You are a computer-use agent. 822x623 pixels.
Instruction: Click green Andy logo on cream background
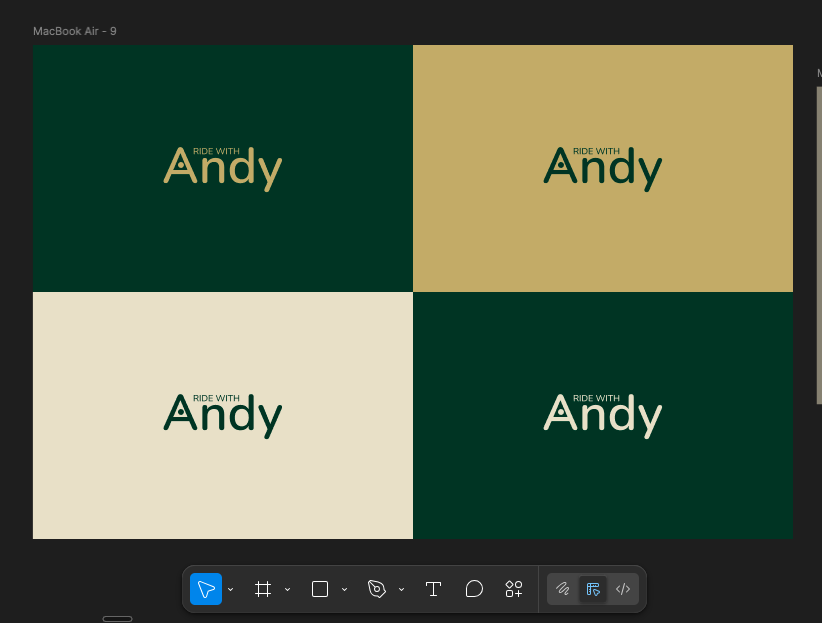[x=223, y=416]
